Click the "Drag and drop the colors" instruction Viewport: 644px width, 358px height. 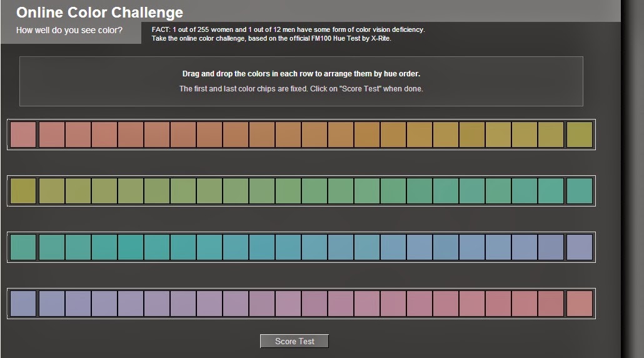(301, 74)
